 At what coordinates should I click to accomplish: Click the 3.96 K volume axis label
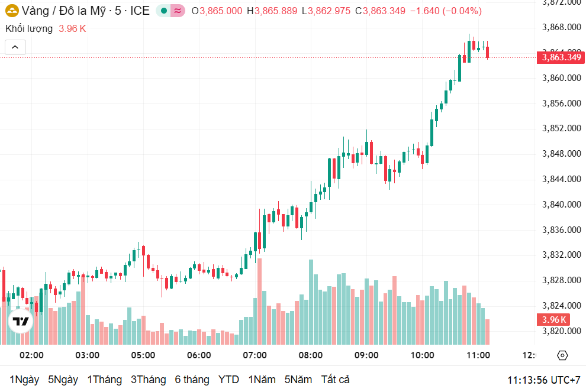(553, 320)
